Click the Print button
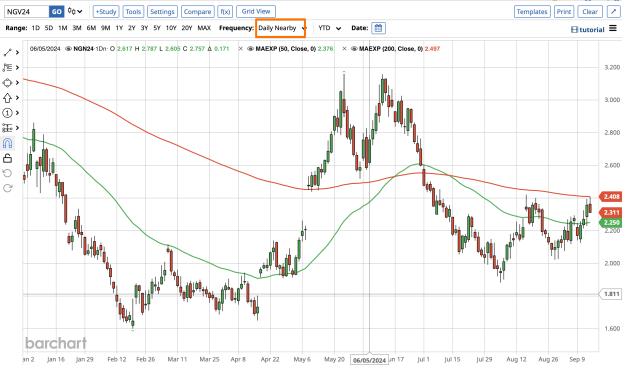Image resolution: width=625 pixels, height=375 pixels. pyautogui.click(x=564, y=12)
